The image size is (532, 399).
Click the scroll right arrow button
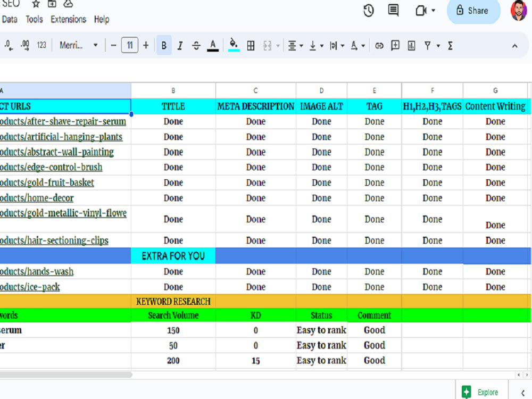(x=527, y=375)
